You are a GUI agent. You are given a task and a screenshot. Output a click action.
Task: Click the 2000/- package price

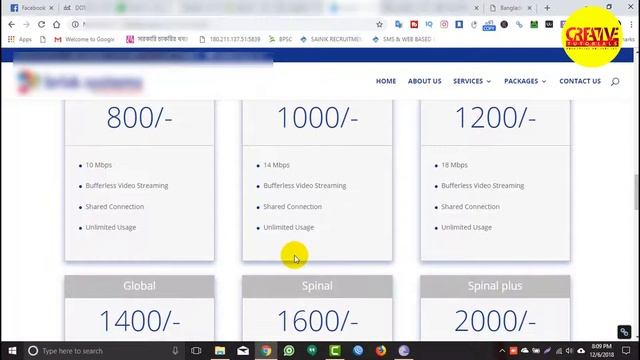(x=495, y=321)
